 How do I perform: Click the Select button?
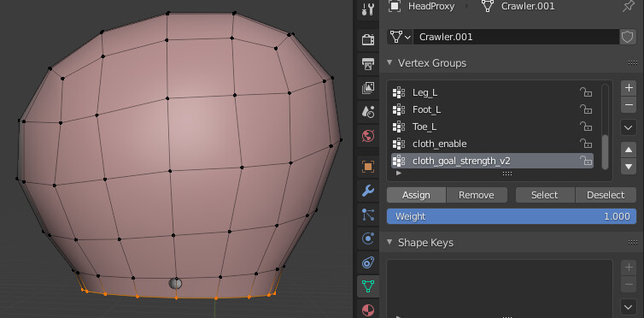tap(545, 195)
